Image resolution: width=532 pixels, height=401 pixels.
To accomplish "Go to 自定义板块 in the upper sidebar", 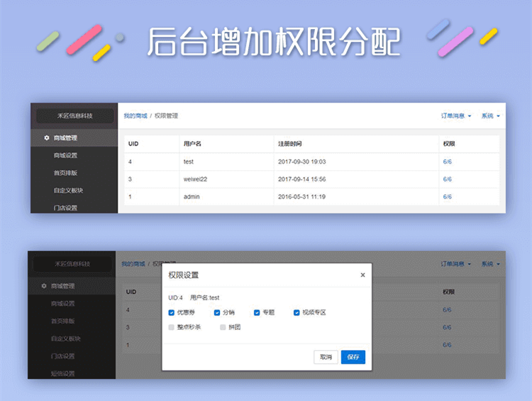I will 68,191.
